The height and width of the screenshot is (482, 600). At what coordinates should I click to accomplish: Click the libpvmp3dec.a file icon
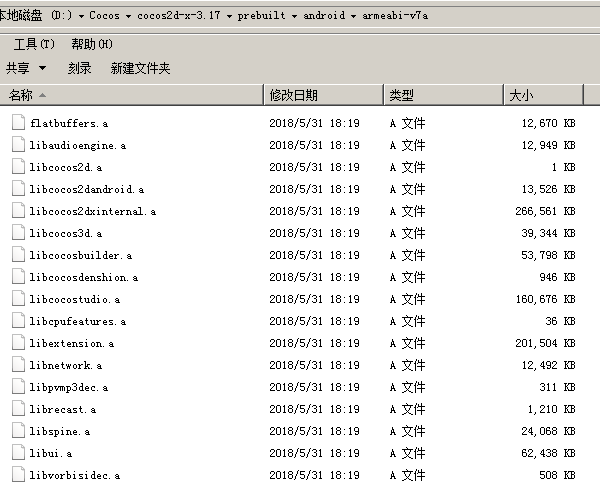click(x=18, y=387)
